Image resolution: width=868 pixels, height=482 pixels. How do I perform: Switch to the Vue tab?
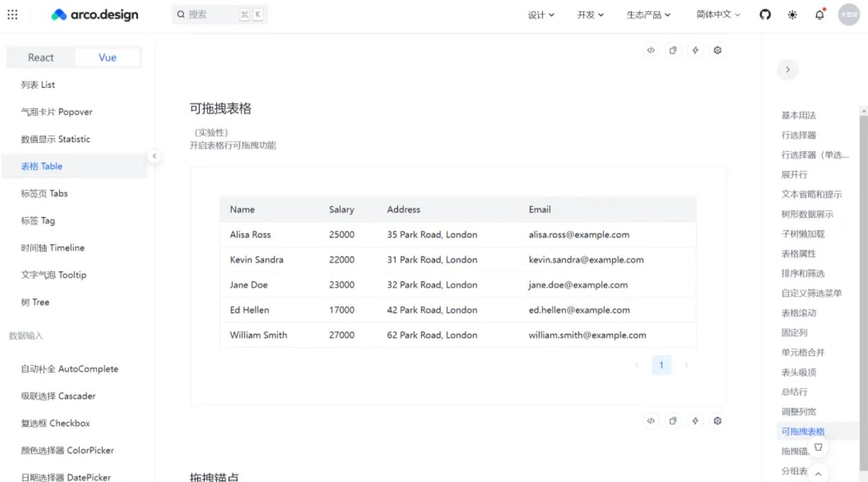click(107, 58)
